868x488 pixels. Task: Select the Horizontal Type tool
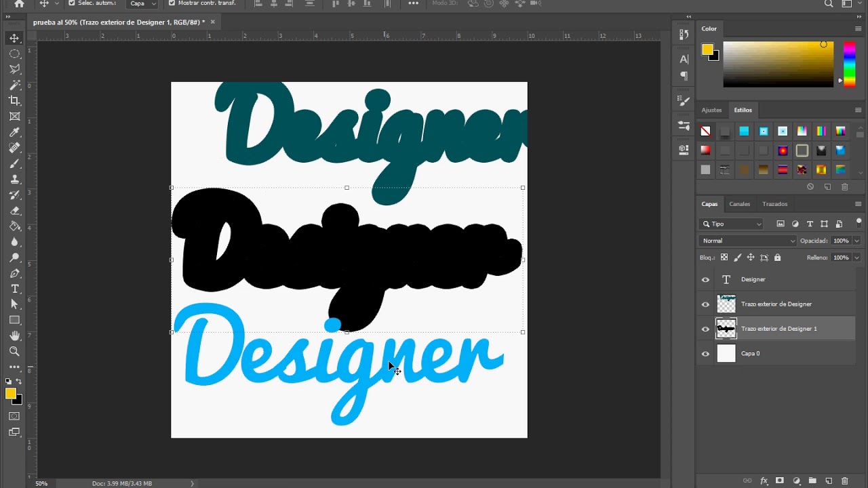pos(14,289)
